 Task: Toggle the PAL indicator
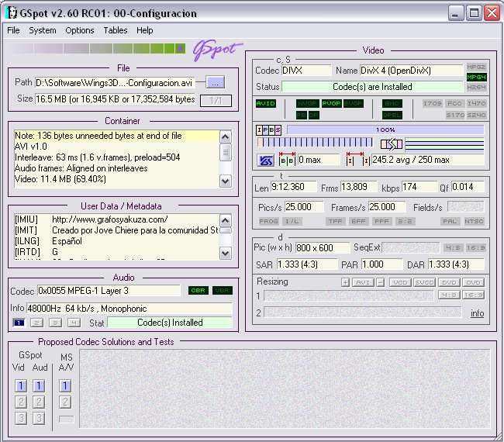pyautogui.click(x=450, y=222)
